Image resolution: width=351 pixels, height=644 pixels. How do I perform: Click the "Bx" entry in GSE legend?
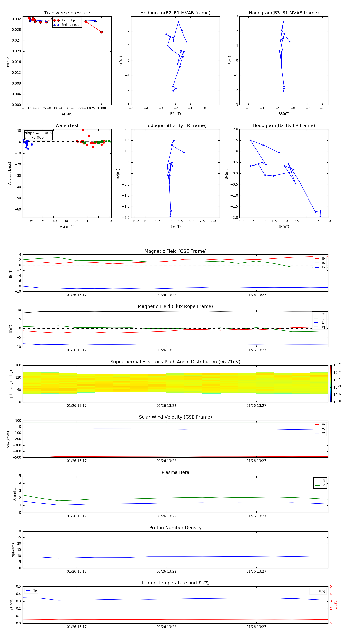pyautogui.click(x=320, y=259)
